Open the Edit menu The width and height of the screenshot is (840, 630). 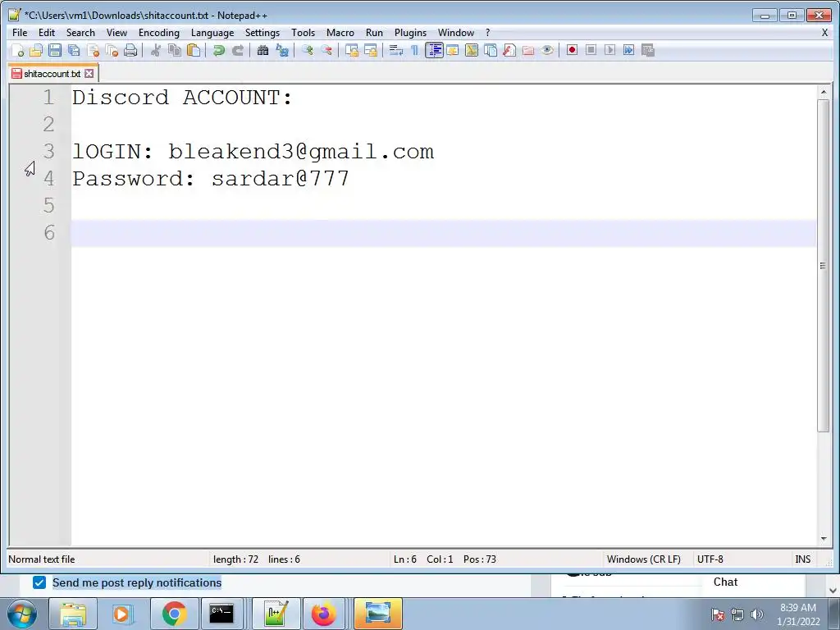47,33
